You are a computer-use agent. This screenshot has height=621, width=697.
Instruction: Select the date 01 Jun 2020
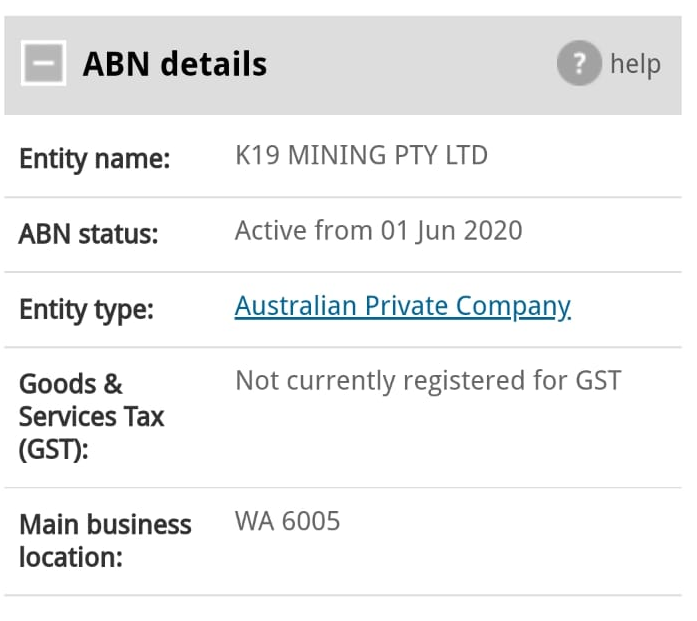coord(451,231)
